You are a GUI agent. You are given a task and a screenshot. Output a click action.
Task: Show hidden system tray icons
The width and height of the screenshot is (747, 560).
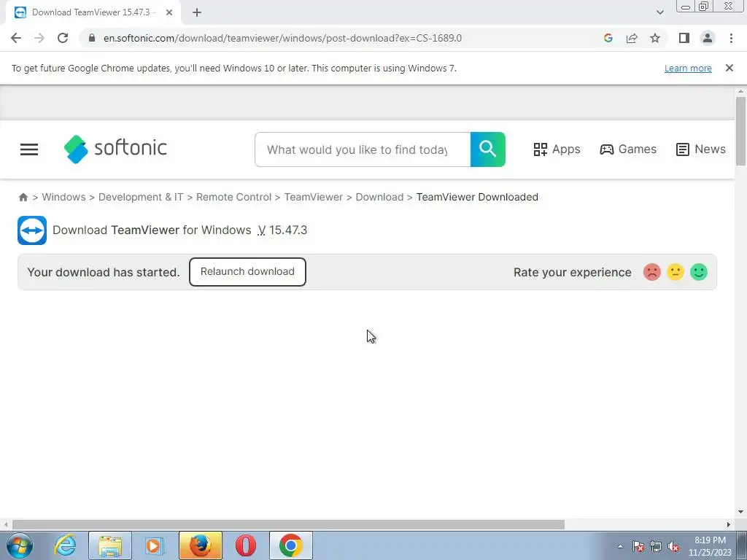coord(620,546)
